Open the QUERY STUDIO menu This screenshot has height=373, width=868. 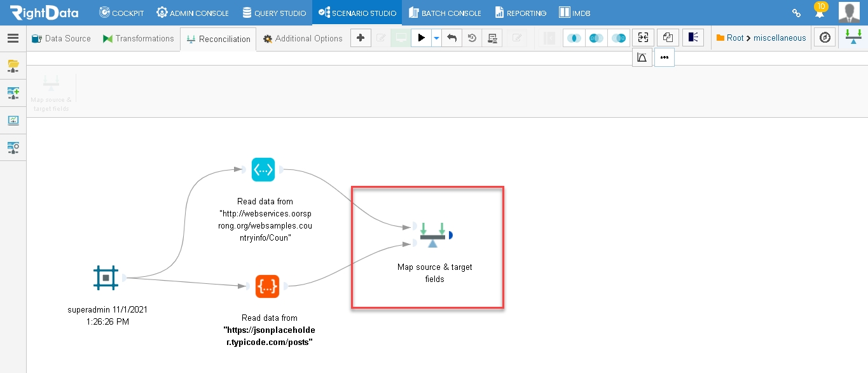click(x=274, y=13)
